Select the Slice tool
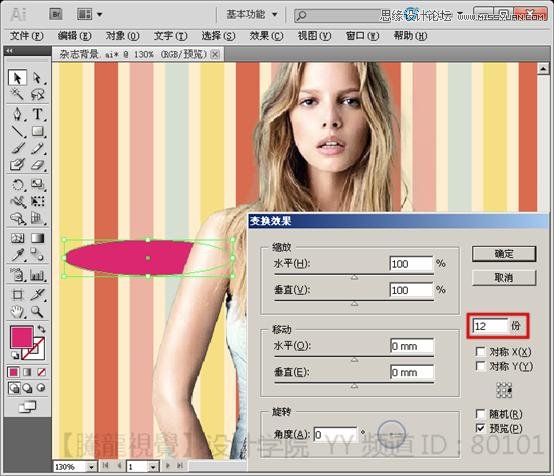Image resolution: width=554 pixels, height=476 pixels. pos(37,294)
